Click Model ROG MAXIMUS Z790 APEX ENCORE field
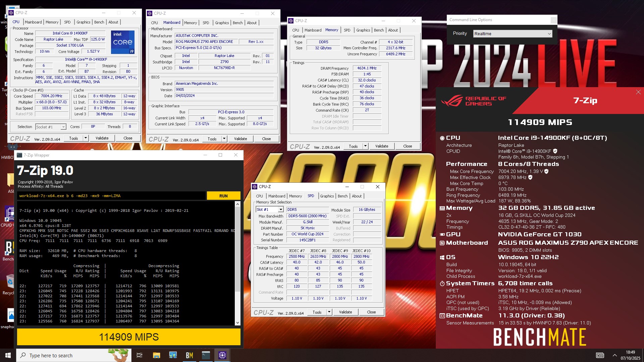The height and width of the screenshot is (362, 644). pos(207,42)
